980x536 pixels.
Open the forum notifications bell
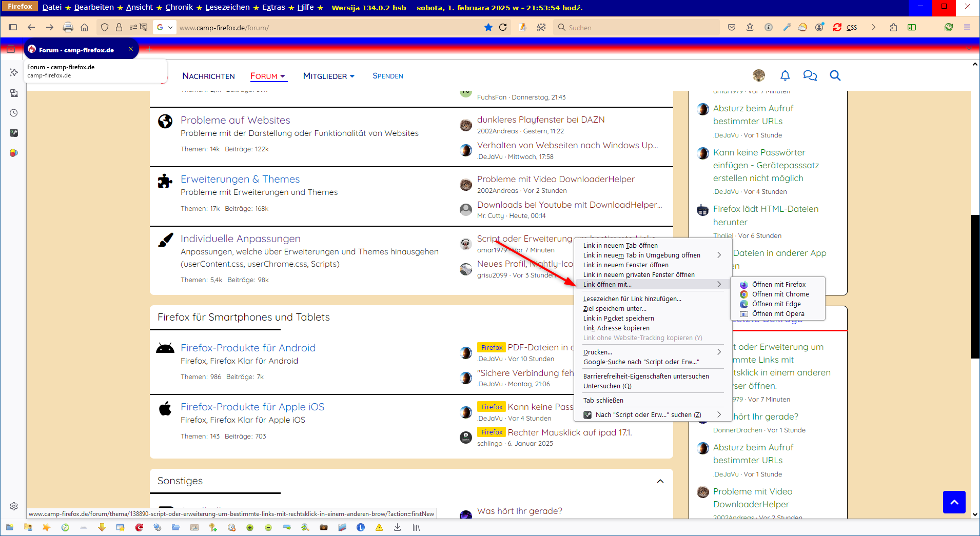point(785,76)
